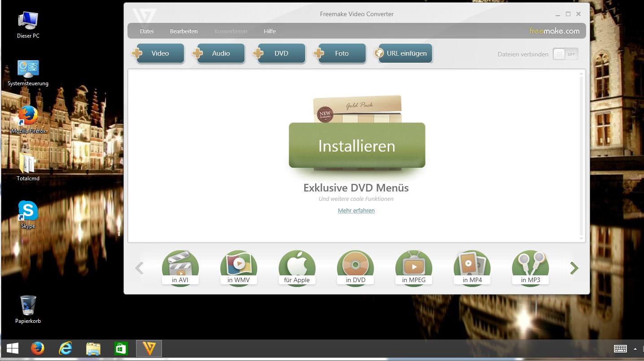This screenshot has height=361, width=644.
Task: Select the Skype desktop icon
Action: click(28, 214)
